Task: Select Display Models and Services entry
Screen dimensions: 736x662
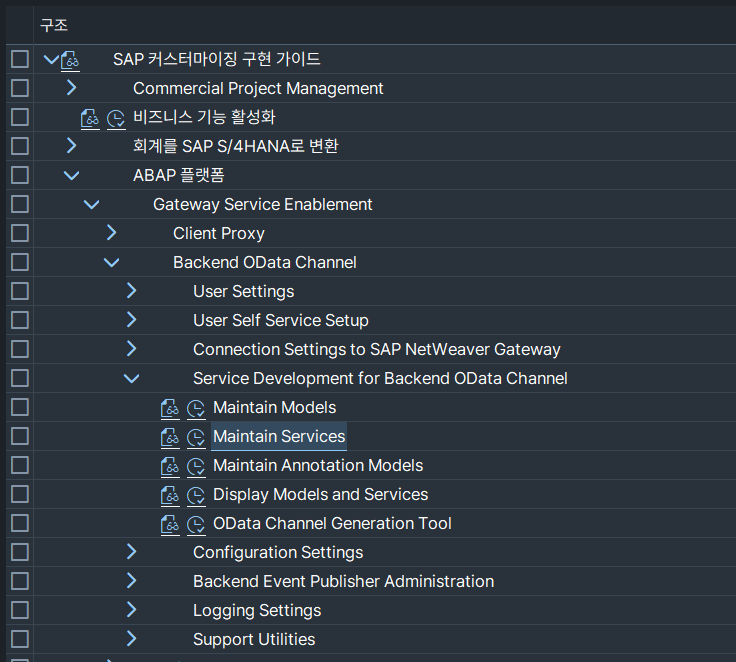Action: (321, 494)
